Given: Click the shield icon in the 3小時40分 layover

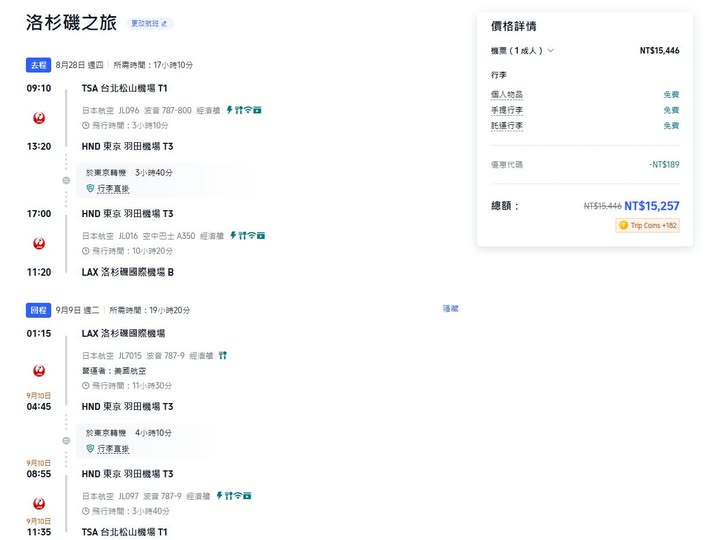Looking at the screenshot, I should 90,188.
